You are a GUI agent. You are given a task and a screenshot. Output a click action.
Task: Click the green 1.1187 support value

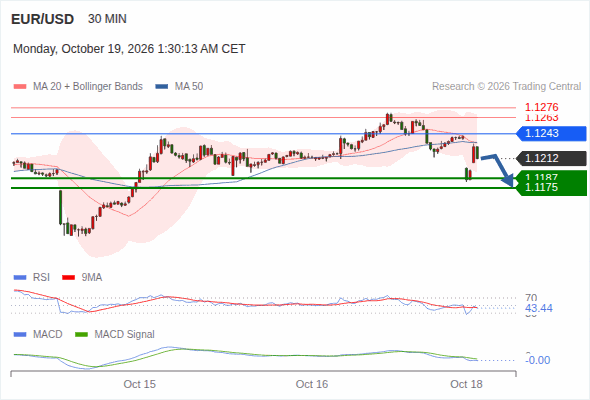click(x=541, y=177)
